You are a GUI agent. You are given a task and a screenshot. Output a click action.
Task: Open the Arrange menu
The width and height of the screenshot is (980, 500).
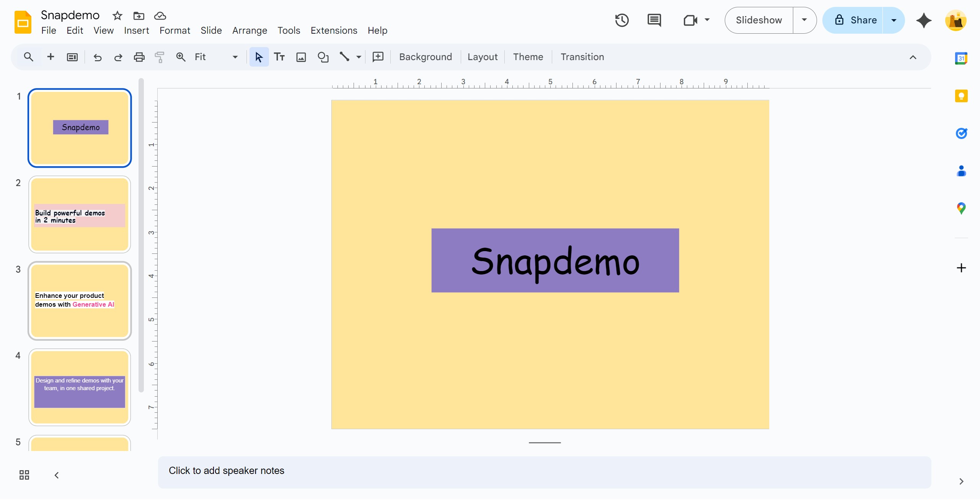coord(249,31)
